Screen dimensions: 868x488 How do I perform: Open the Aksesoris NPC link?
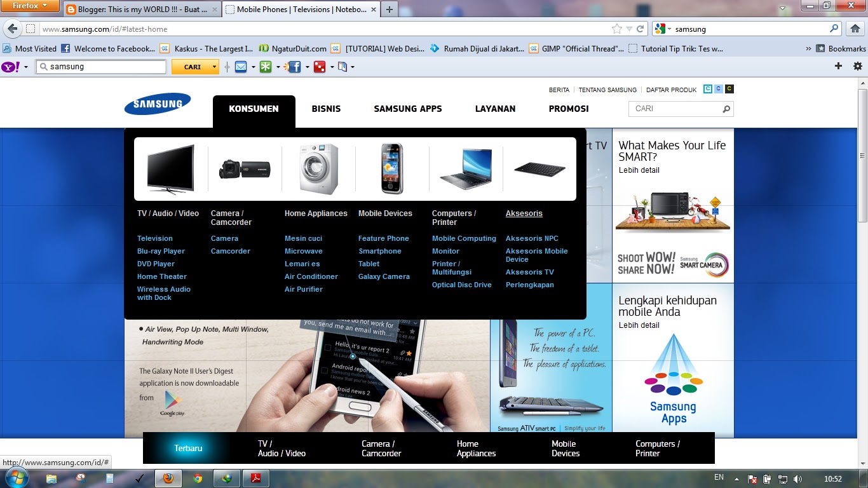pos(532,238)
